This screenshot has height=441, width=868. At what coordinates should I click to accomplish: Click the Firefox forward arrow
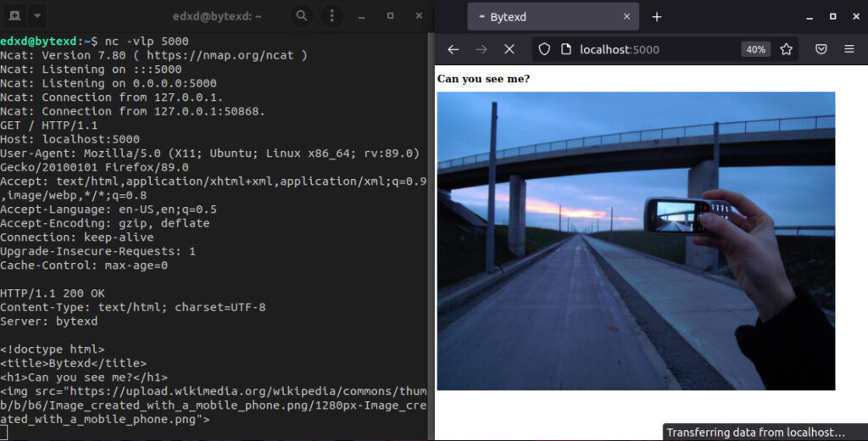pos(481,49)
